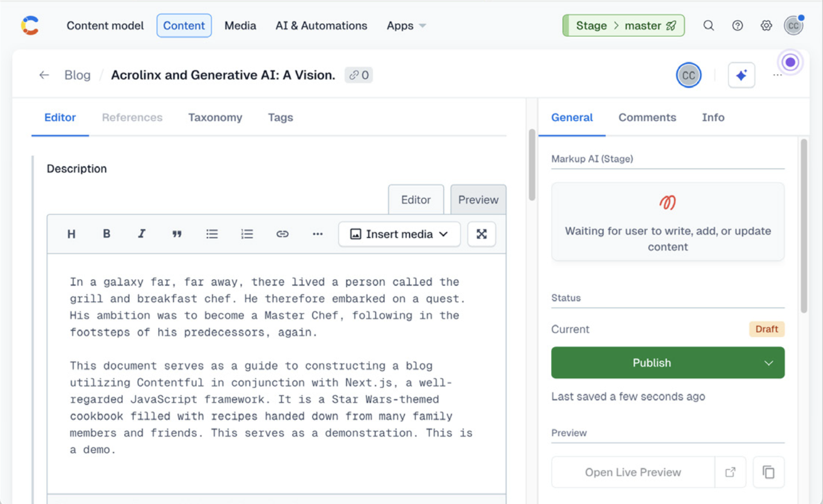The width and height of the screenshot is (823, 504).
Task: Create an unordered bullet list
Action: tap(212, 234)
